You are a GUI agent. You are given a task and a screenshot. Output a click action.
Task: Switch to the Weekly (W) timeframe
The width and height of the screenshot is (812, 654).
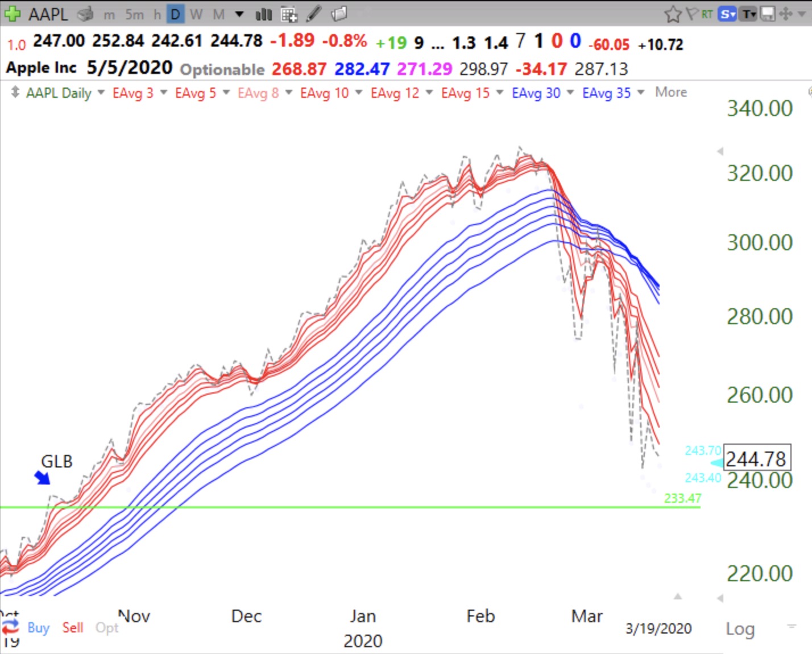(197, 14)
